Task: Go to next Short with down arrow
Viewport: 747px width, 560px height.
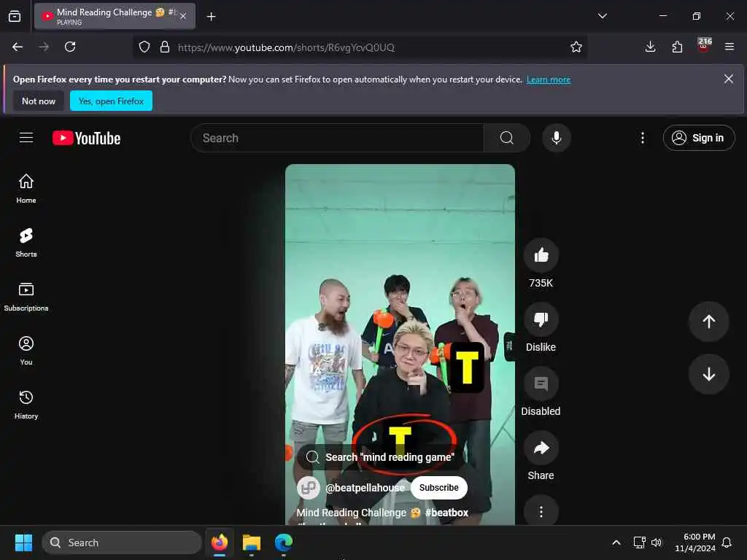Action: (x=709, y=374)
